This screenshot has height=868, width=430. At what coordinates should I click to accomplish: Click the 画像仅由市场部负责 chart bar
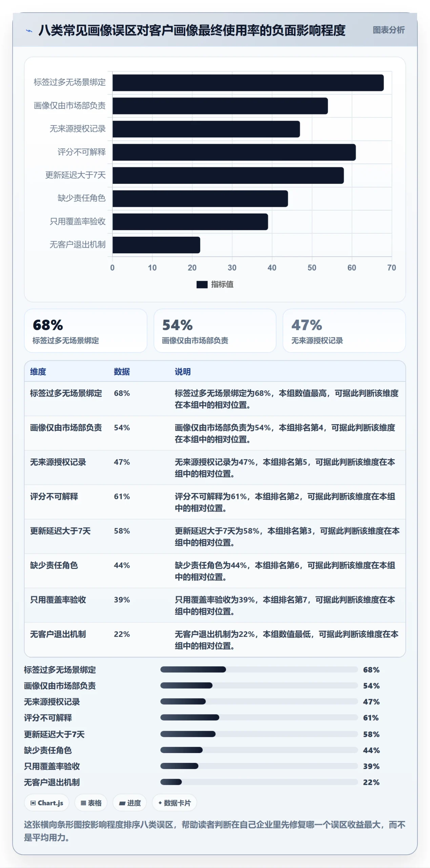[220, 106]
